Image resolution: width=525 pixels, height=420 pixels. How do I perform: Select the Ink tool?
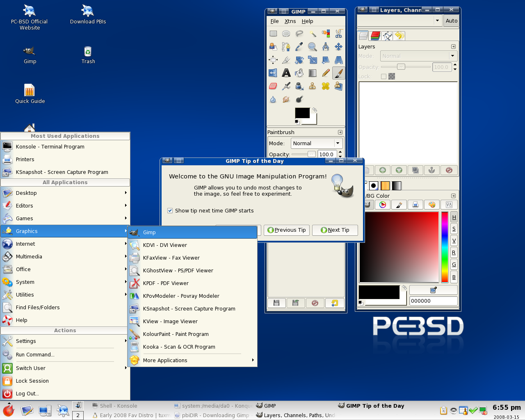[x=299, y=86]
